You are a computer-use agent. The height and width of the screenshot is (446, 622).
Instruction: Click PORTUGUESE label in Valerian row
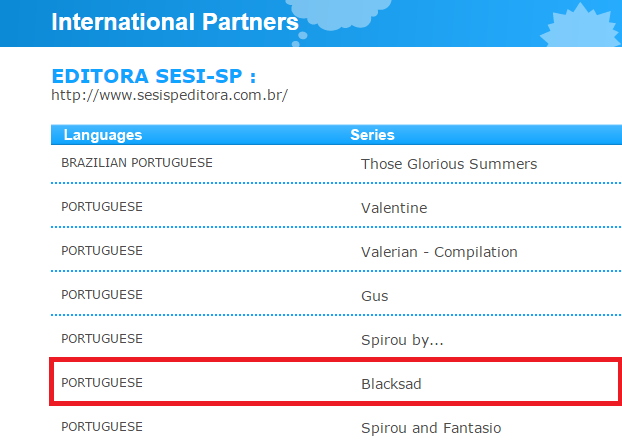coord(102,251)
